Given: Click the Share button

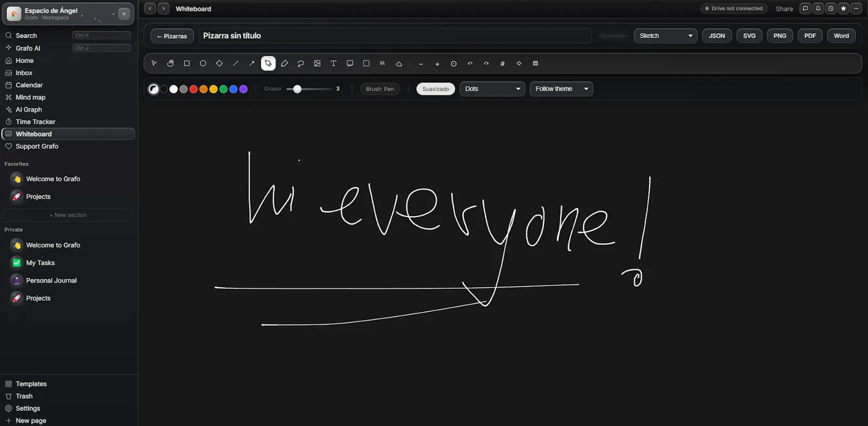Looking at the screenshot, I should [784, 9].
